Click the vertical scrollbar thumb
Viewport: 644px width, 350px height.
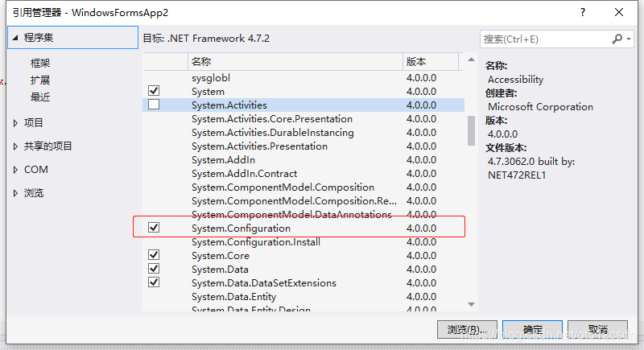[471, 130]
